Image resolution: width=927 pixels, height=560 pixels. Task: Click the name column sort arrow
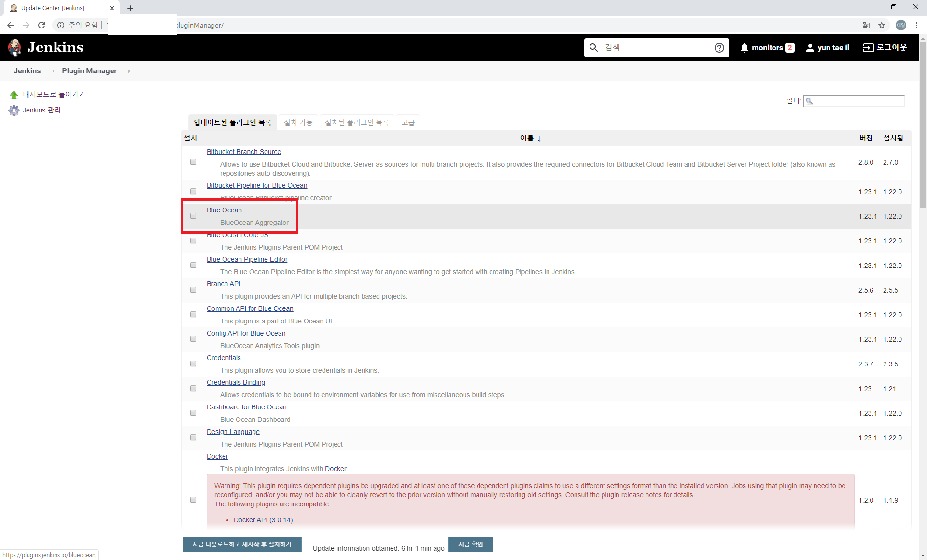click(539, 139)
